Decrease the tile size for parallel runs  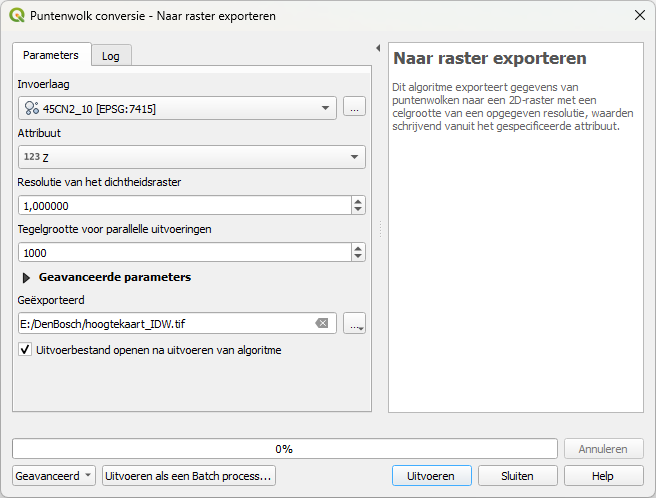coord(358,257)
